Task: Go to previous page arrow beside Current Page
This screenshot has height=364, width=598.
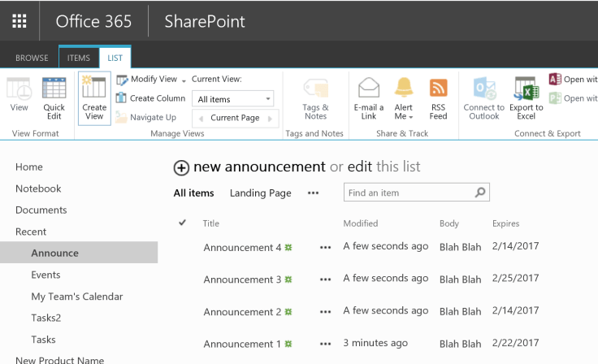Action: 201,119
